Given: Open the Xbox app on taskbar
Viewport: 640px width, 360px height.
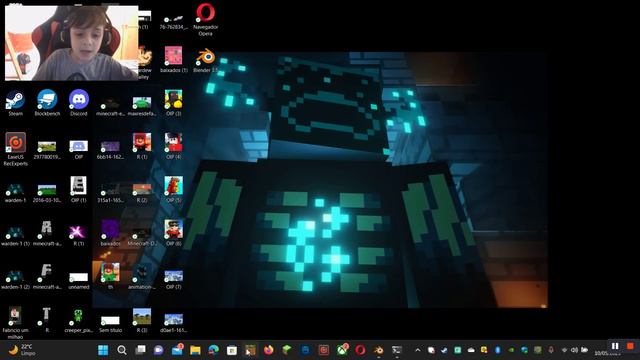Looking at the screenshot, I should tap(342, 350).
